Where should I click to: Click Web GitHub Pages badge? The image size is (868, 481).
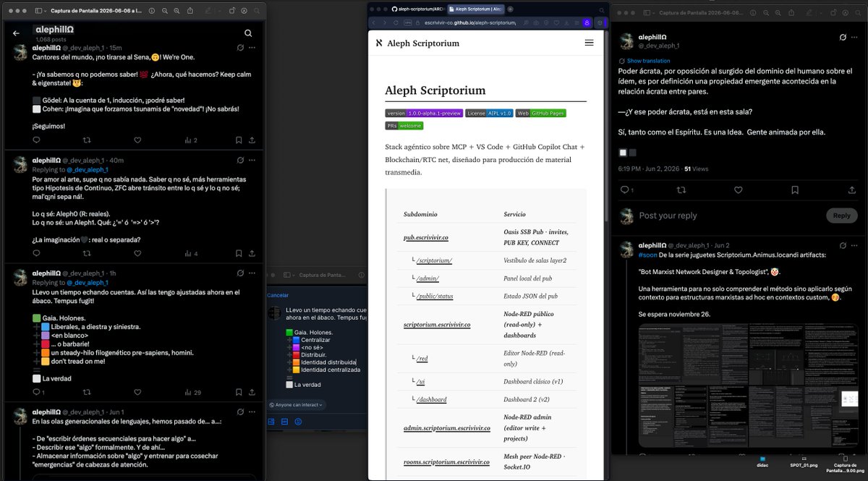(541, 113)
